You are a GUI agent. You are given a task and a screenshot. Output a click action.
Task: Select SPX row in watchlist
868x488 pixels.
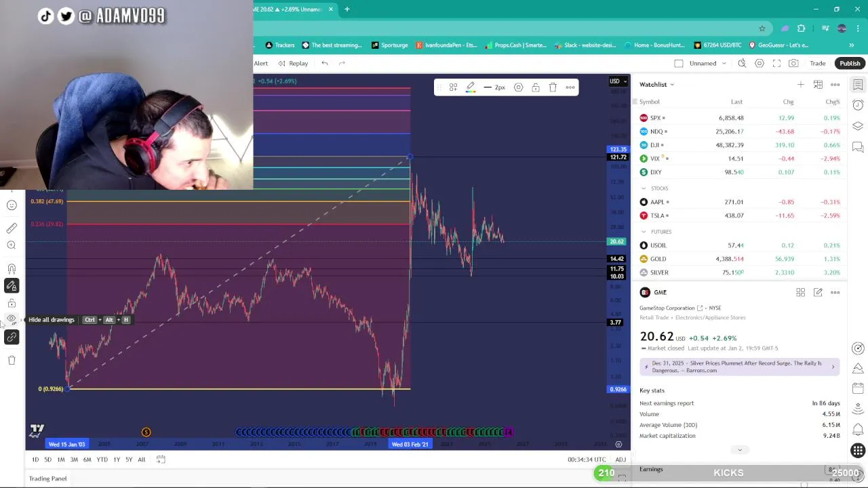tap(741, 118)
